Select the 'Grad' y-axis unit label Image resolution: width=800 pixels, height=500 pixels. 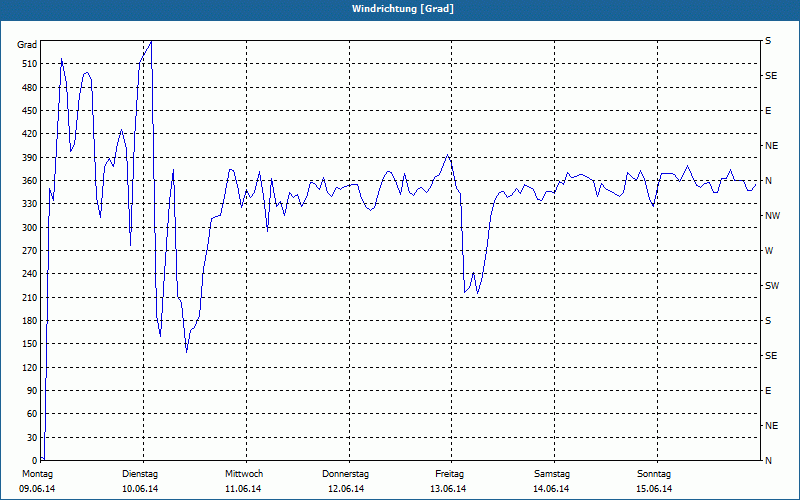click(x=27, y=45)
